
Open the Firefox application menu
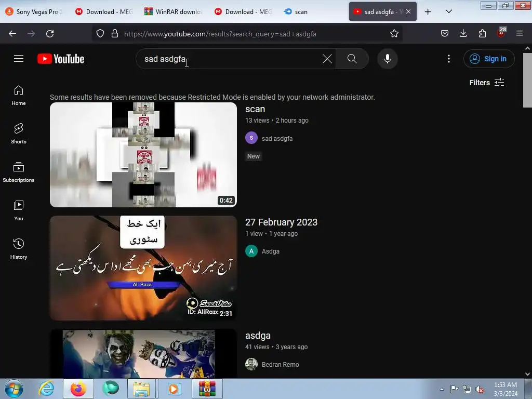pyautogui.click(x=520, y=34)
